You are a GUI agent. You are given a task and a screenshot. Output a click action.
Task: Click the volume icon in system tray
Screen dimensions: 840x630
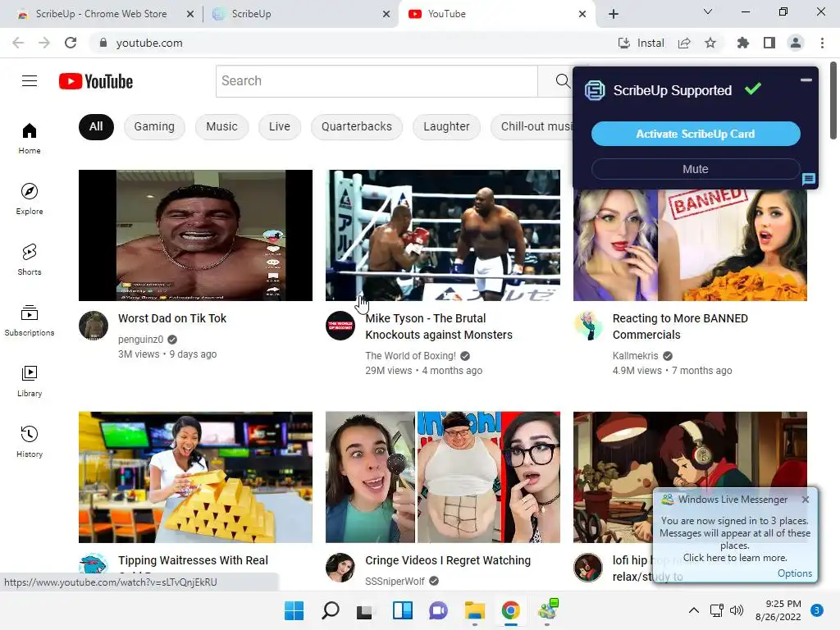[737, 610]
